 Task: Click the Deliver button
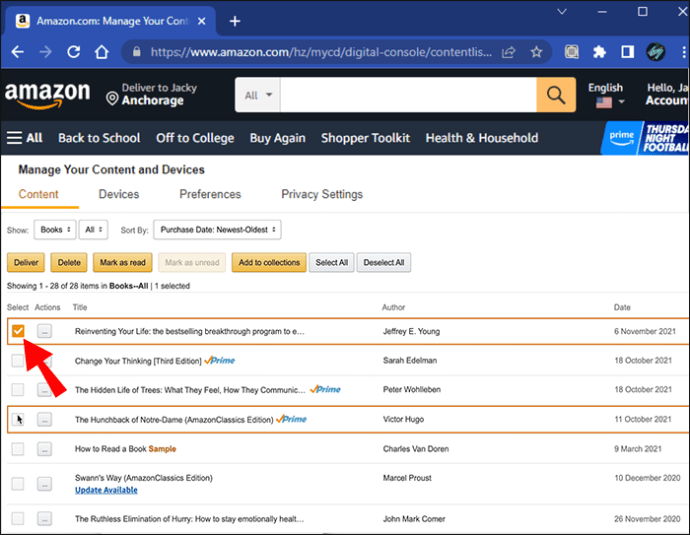26,262
